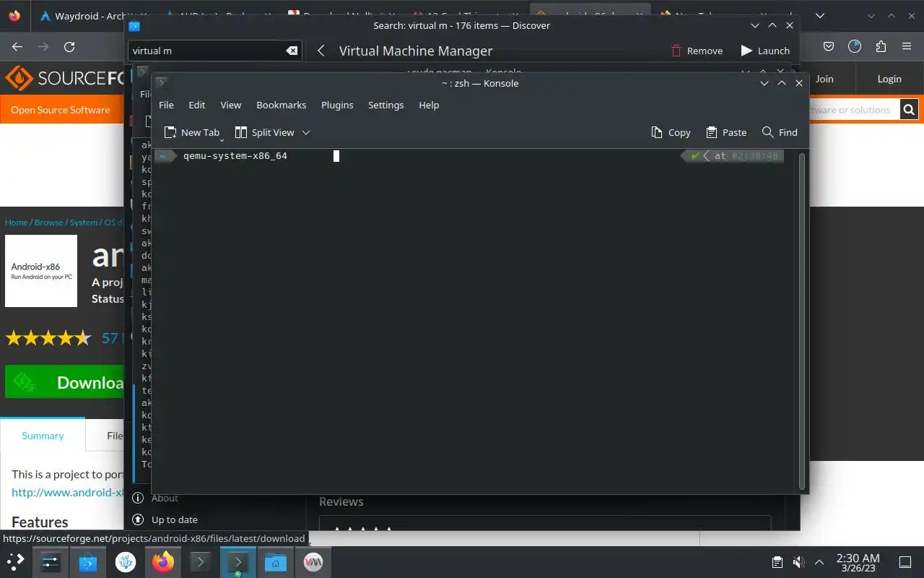Open About in the Discover sidebar

(165, 498)
